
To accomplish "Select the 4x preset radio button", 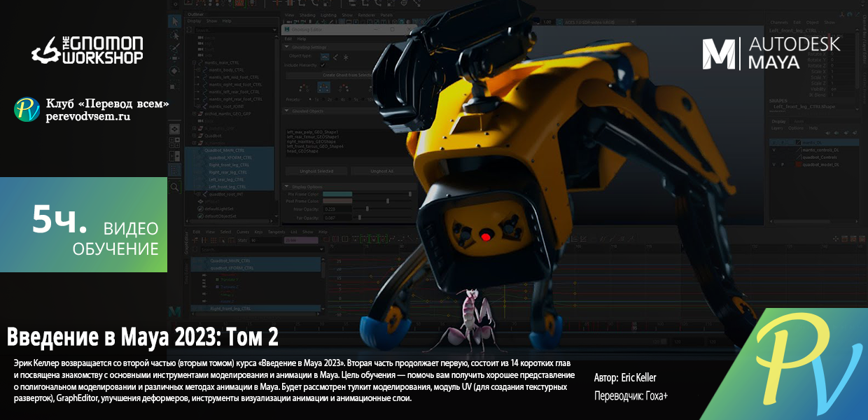I will point(336,99).
